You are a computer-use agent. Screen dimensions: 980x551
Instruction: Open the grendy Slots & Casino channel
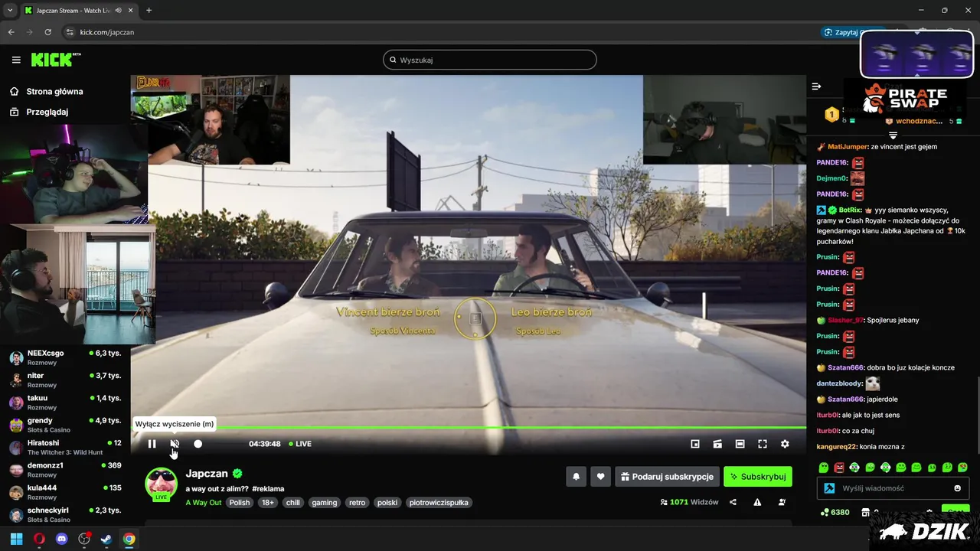point(65,425)
